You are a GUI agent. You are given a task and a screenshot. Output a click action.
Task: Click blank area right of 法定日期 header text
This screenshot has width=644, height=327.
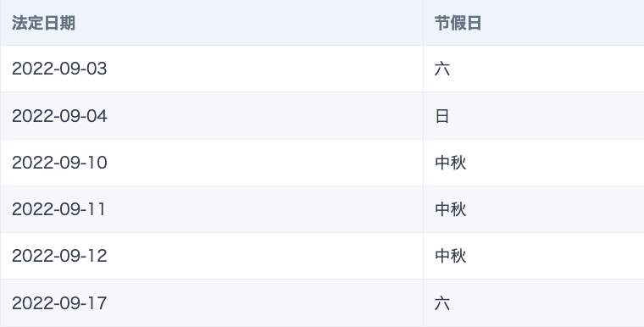249,23
